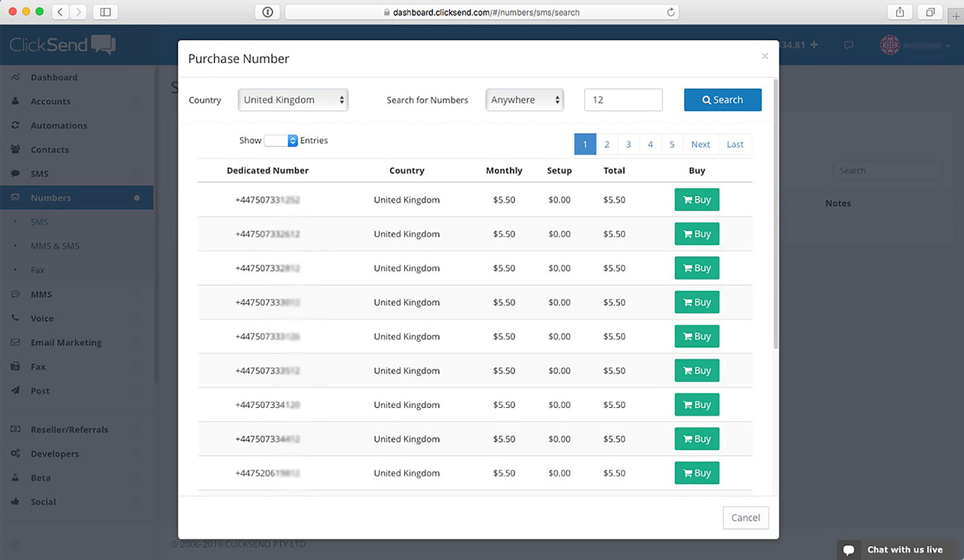Click the dialog's vertical scrollbar
Image resolution: width=964 pixels, height=560 pixels.
tap(775, 214)
